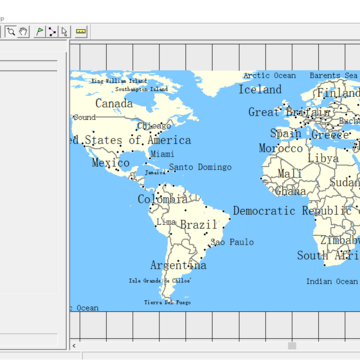Click the Southampton Island label
The image size is (360, 360).
141,89
